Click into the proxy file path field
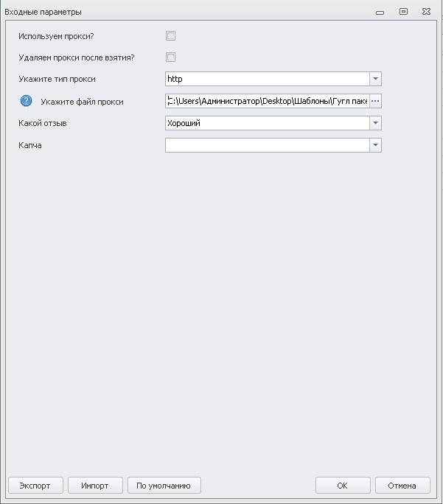 [x=267, y=101]
